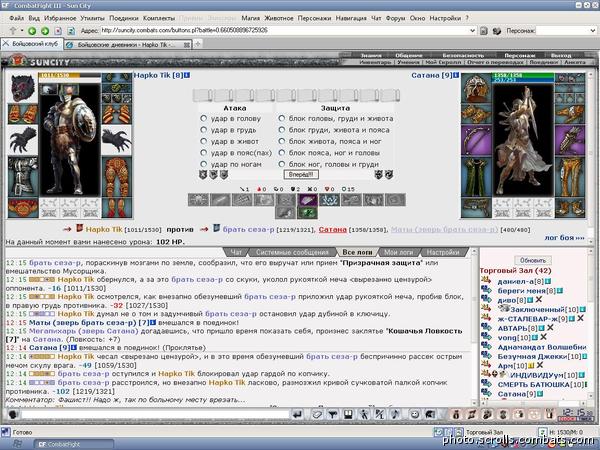The width and height of the screenshot is (600, 450).
Task: Expand the back-button history dropdown arrow
Action: click(x=22, y=31)
